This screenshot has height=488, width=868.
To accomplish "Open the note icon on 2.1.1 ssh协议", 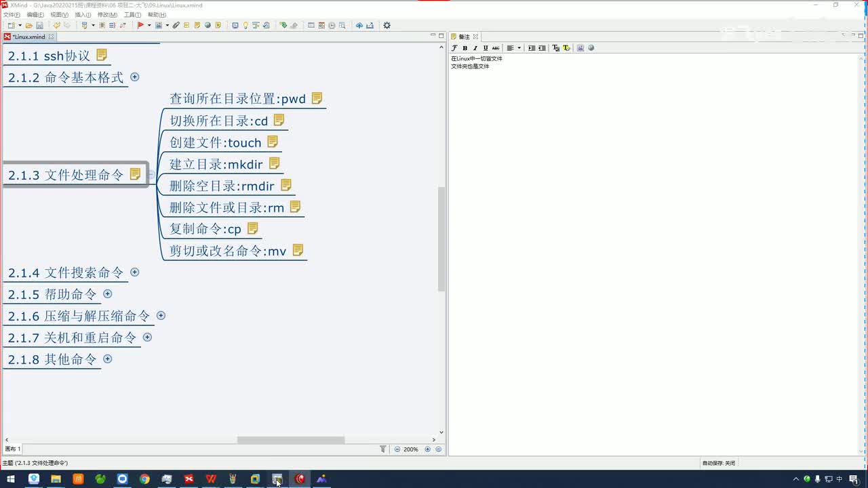I will (x=102, y=55).
